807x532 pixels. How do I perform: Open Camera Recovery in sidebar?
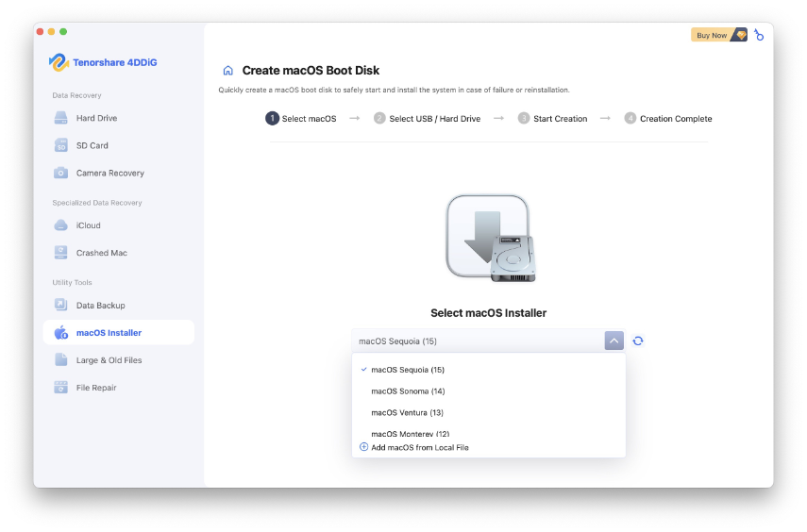click(x=118, y=173)
